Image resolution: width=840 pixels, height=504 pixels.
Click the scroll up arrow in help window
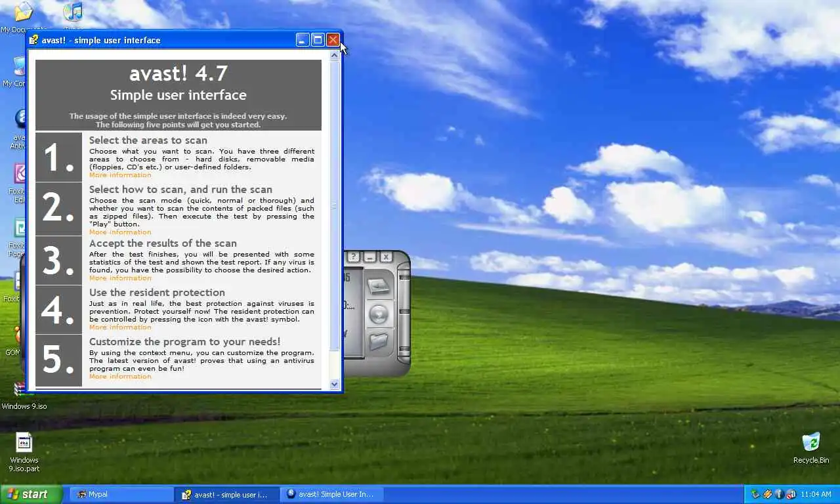tap(335, 55)
